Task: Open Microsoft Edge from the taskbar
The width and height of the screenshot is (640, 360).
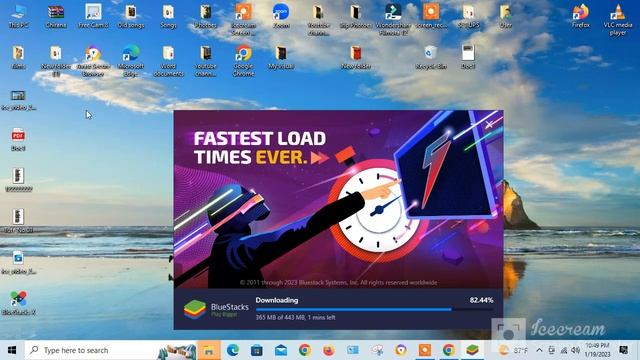Action: click(x=233, y=350)
